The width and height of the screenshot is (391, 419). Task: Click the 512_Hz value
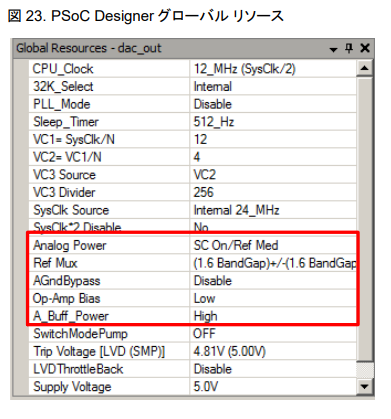tap(214, 122)
